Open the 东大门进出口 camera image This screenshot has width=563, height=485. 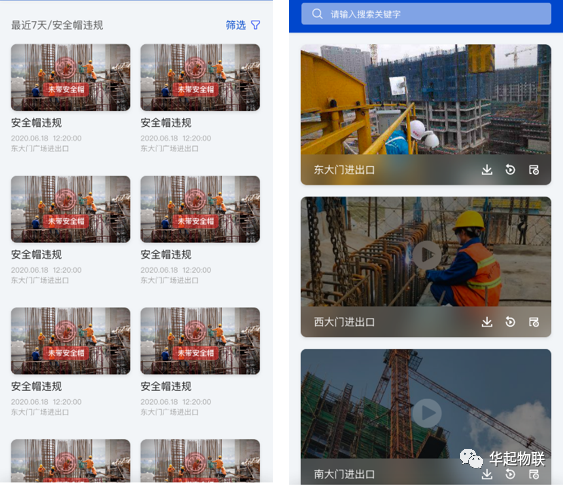coord(426,99)
